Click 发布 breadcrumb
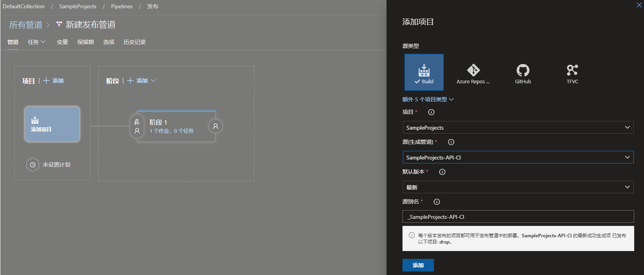Viewport: 644px width, 275px height. tap(153, 6)
